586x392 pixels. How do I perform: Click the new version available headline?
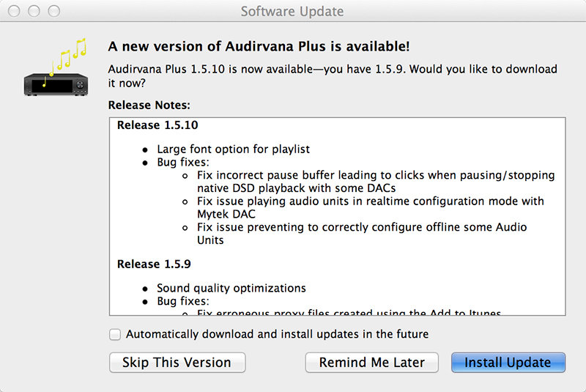coord(259,46)
